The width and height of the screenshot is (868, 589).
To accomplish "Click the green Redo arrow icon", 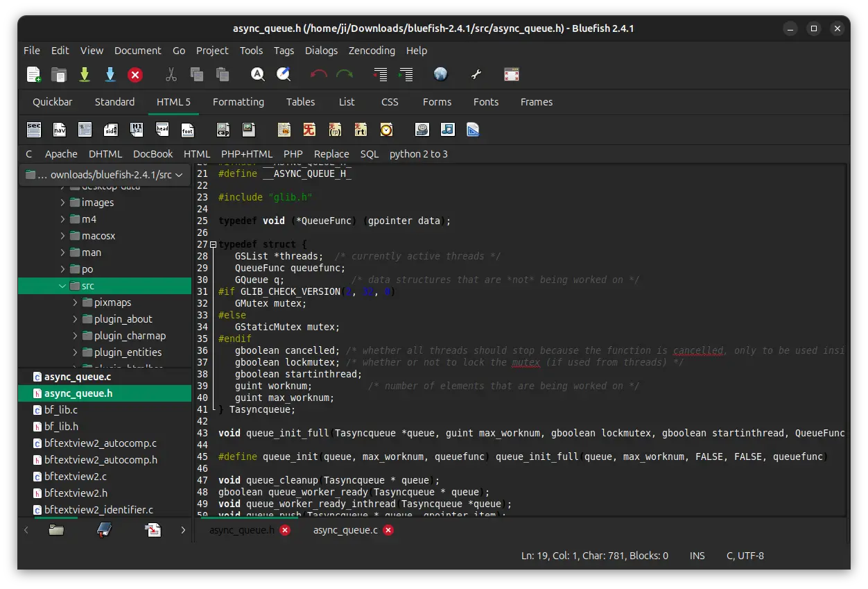I will [345, 75].
